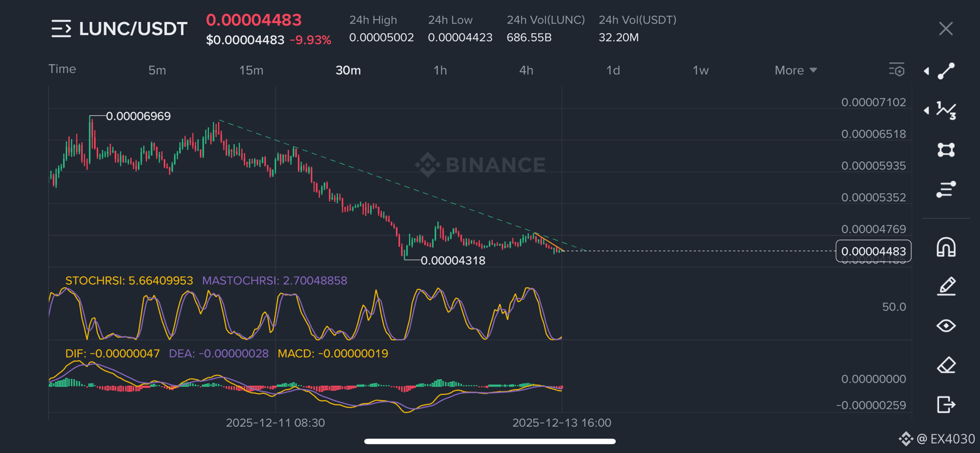Switch to the 1w timeframe
Screen dimensions: 980x453
pyautogui.click(x=701, y=71)
